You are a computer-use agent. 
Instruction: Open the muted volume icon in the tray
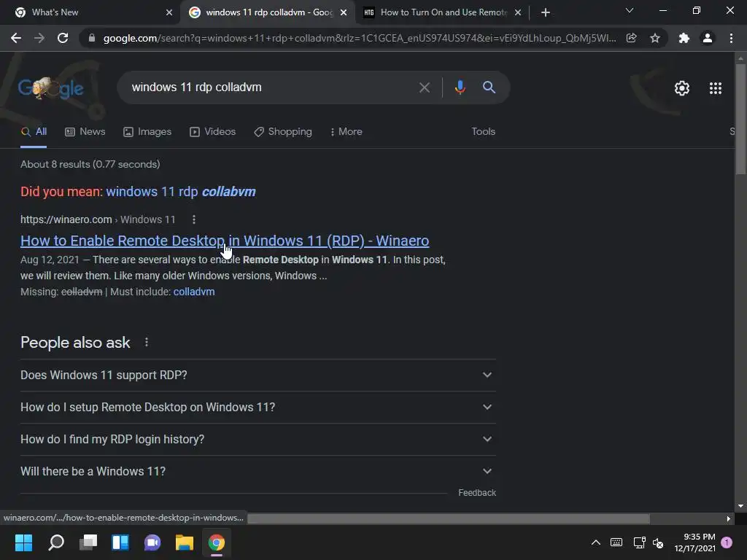point(658,542)
